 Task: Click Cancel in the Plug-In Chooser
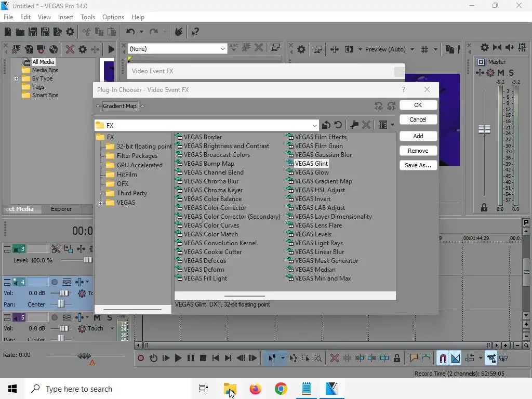tap(418, 119)
